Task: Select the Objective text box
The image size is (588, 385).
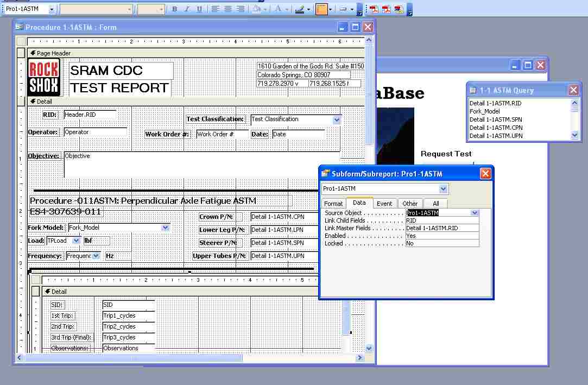Action: tap(202, 164)
